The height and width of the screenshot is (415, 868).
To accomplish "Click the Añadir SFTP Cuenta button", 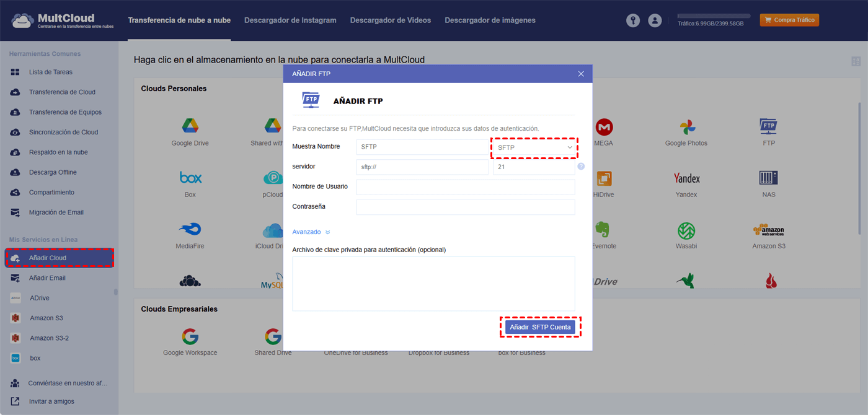I will [x=540, y=327].
